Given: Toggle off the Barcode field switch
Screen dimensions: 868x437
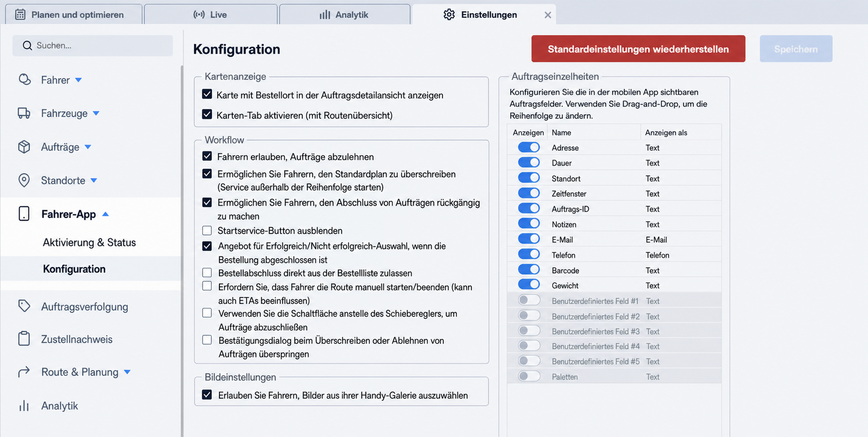Looking at the screenshot, I should click(x=529, y=270).
